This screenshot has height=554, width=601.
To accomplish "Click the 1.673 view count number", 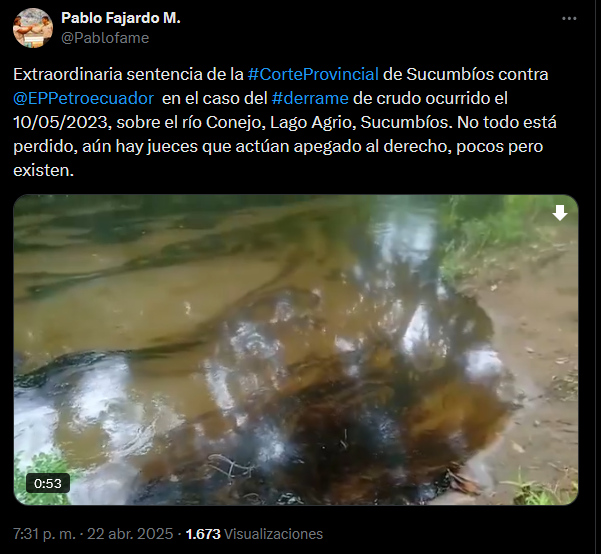I will [x=203, y=534].
